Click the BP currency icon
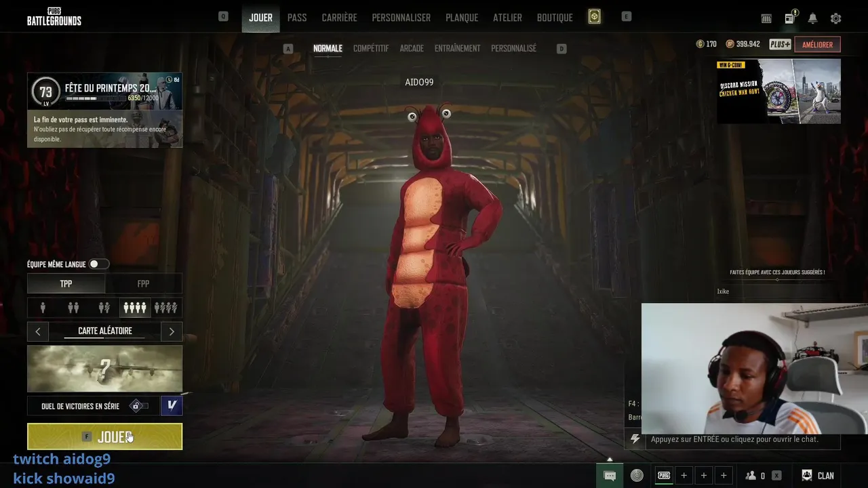868x488 pixels. (x=730, y=44)
